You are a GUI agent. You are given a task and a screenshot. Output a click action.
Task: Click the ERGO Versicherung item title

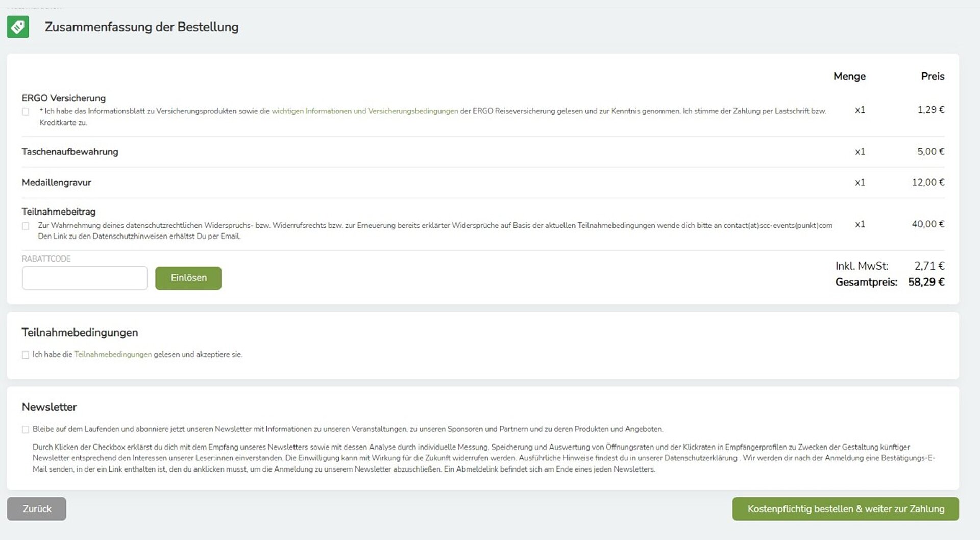(x=63, y=98)
